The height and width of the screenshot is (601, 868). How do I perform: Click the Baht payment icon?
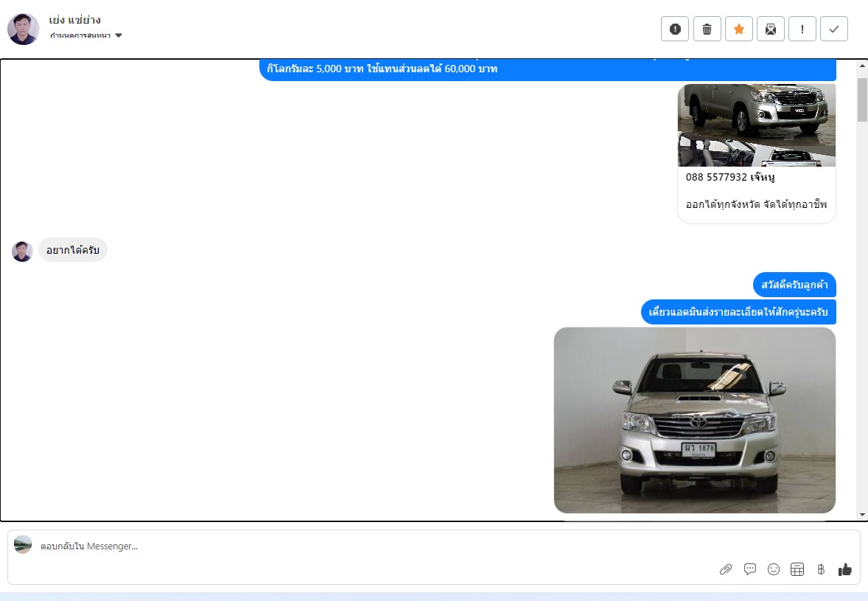[820, 569]
